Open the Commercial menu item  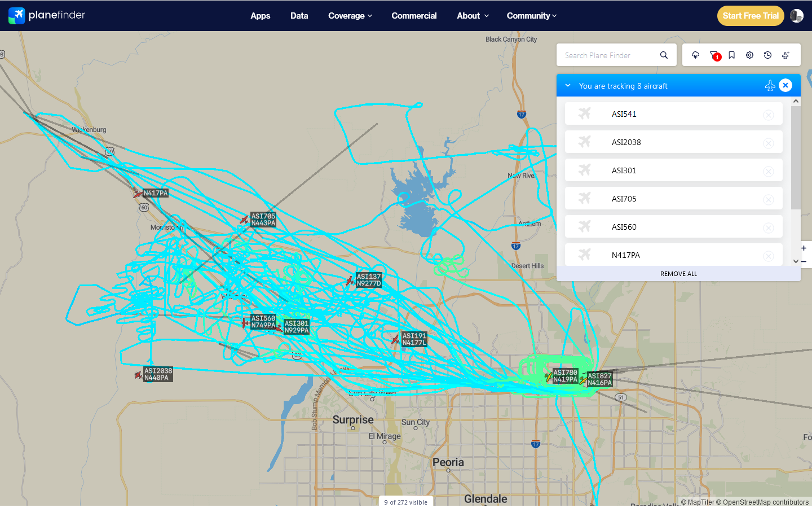[x=414, y=16]
